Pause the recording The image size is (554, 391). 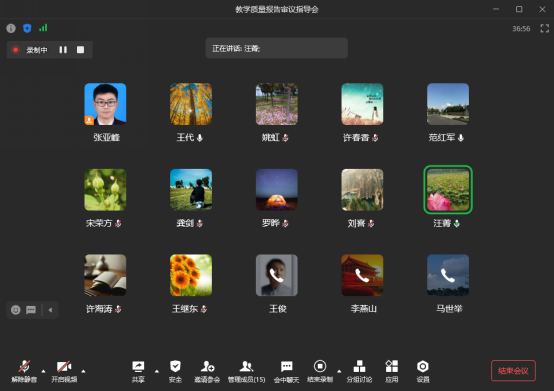tap(63, 50)
